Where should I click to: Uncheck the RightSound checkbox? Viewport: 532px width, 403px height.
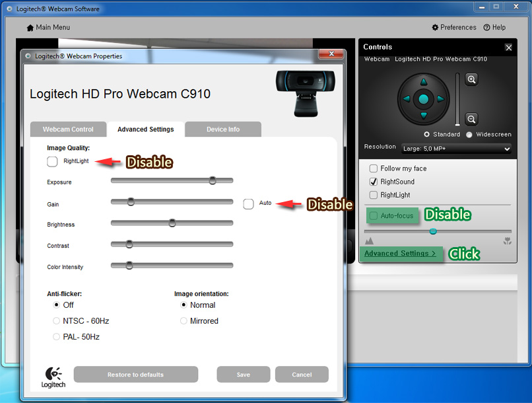(374, 182)
